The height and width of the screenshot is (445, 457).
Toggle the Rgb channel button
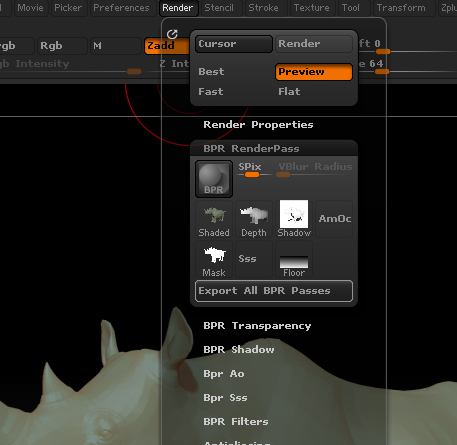[61, 46]
